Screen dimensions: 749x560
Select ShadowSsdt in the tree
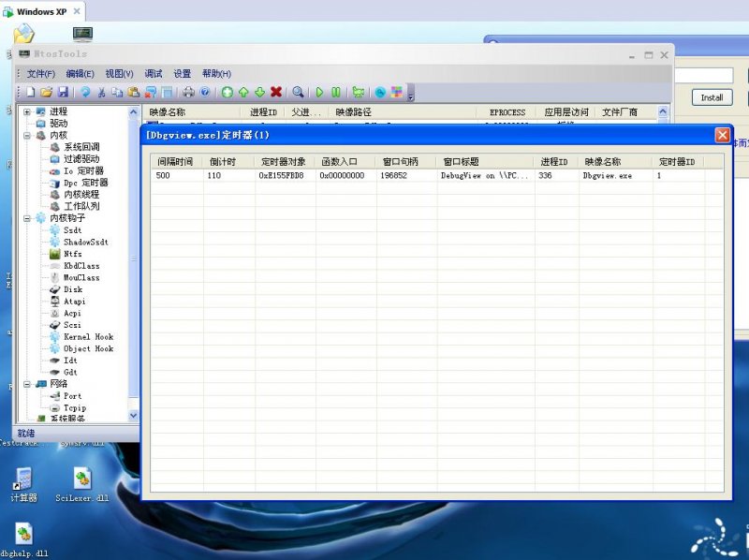86,243
